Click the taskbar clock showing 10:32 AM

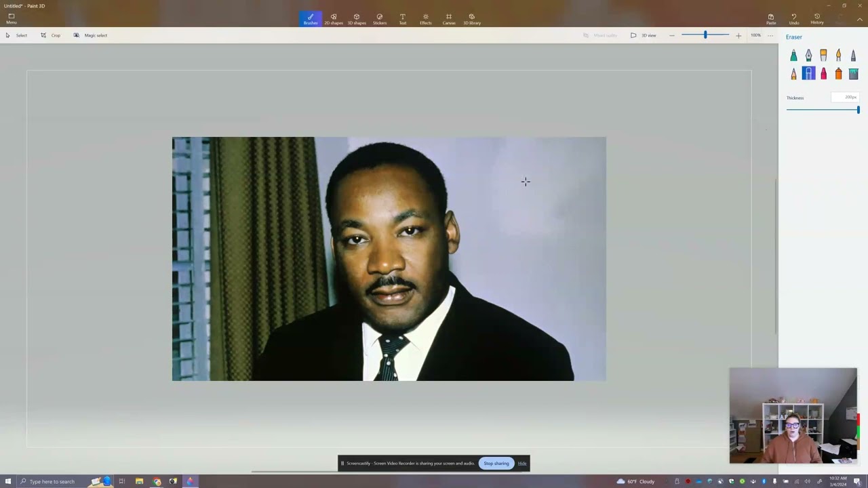pyautogui.click(x=837, y=481)
